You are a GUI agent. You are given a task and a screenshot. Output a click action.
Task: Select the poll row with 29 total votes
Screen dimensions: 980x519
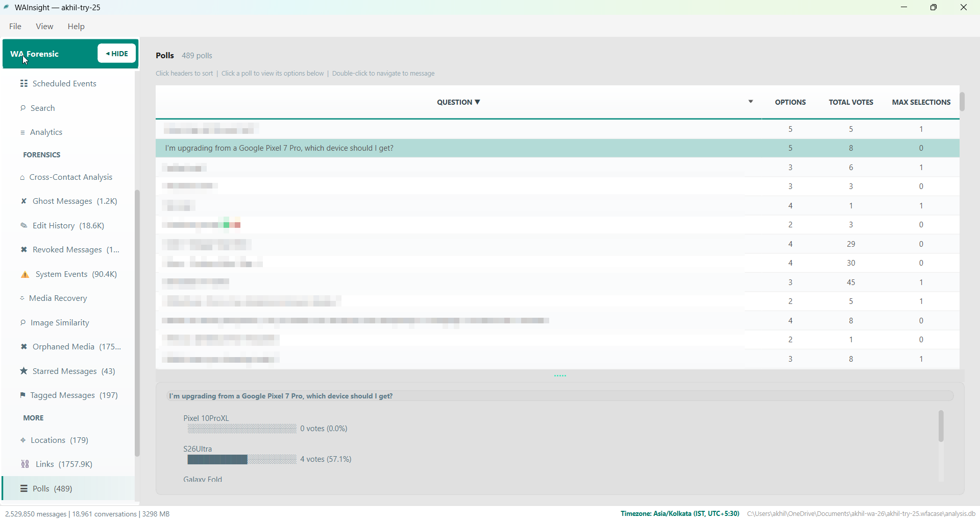tap(557, 244)
